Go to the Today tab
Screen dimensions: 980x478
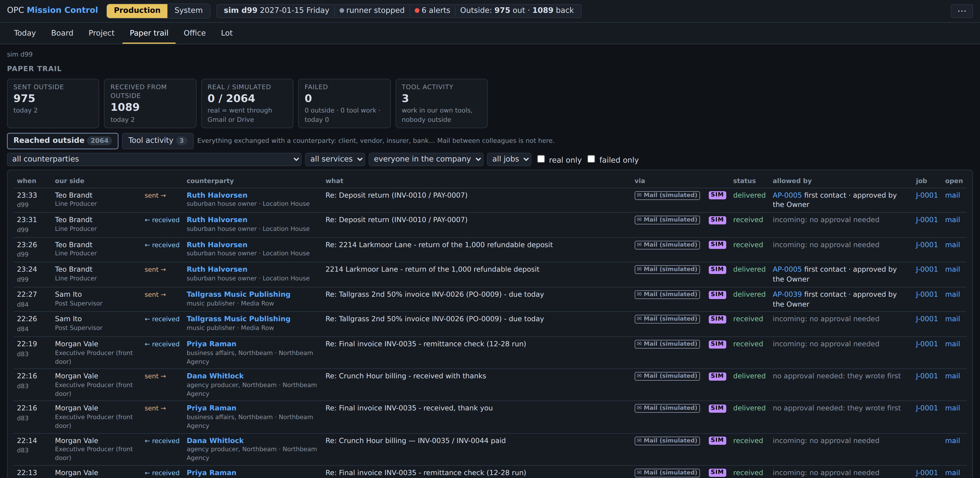(25, 33)
